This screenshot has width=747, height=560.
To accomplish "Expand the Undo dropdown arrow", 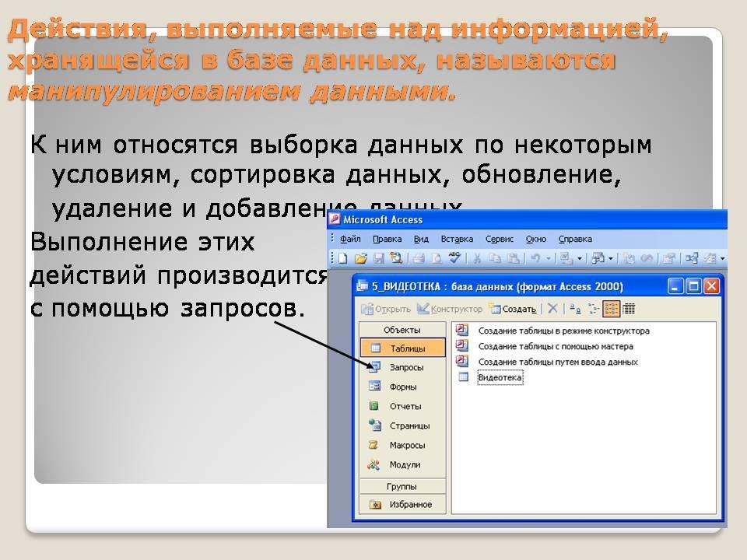I will click(x=549, y=258).
